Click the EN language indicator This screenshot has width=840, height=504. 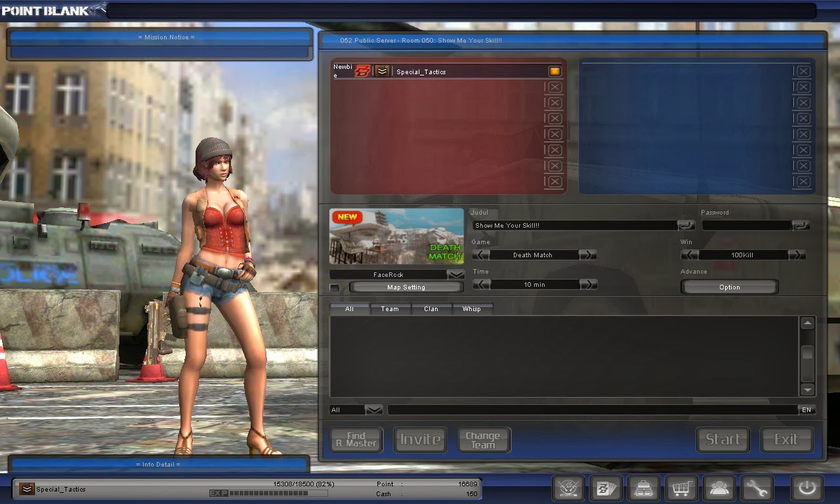click(x=807, y=409)
